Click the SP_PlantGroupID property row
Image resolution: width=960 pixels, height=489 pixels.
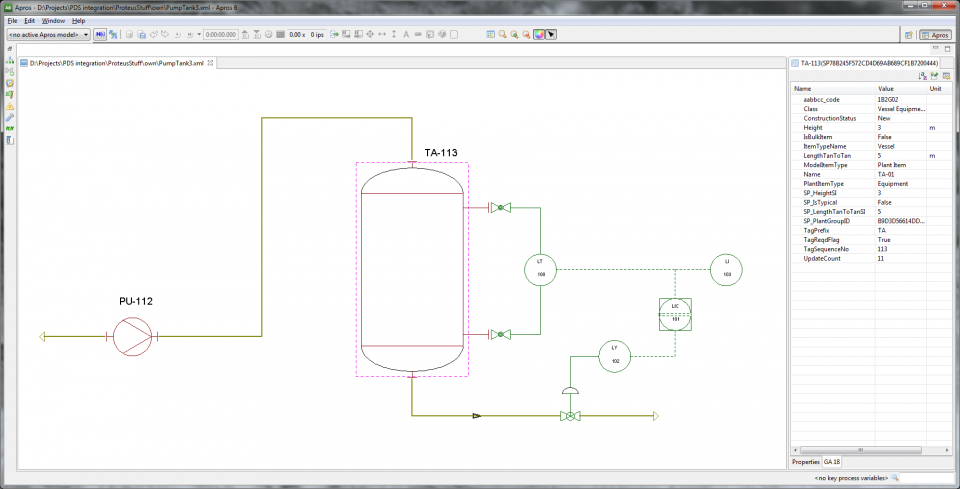872,221
